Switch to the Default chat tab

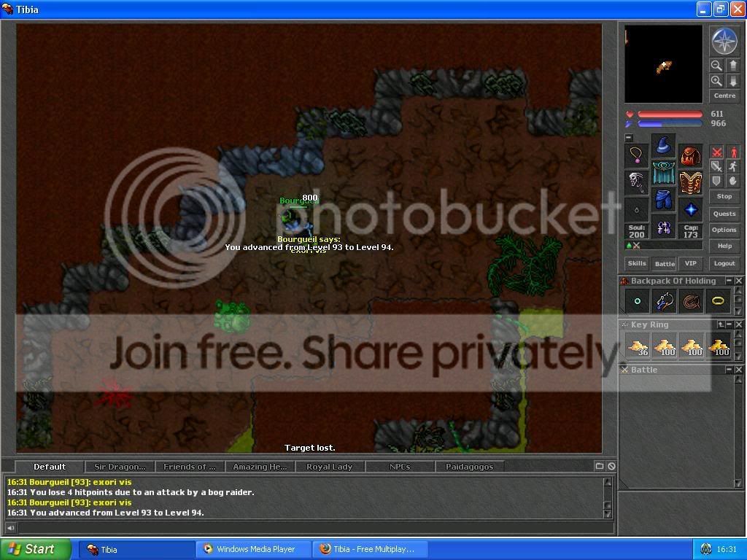click(50, 467)
